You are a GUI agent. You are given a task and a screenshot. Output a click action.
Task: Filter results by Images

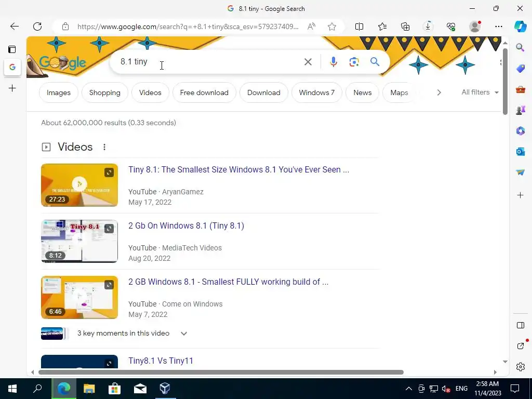pyautogui.click(x=58, y=92)
